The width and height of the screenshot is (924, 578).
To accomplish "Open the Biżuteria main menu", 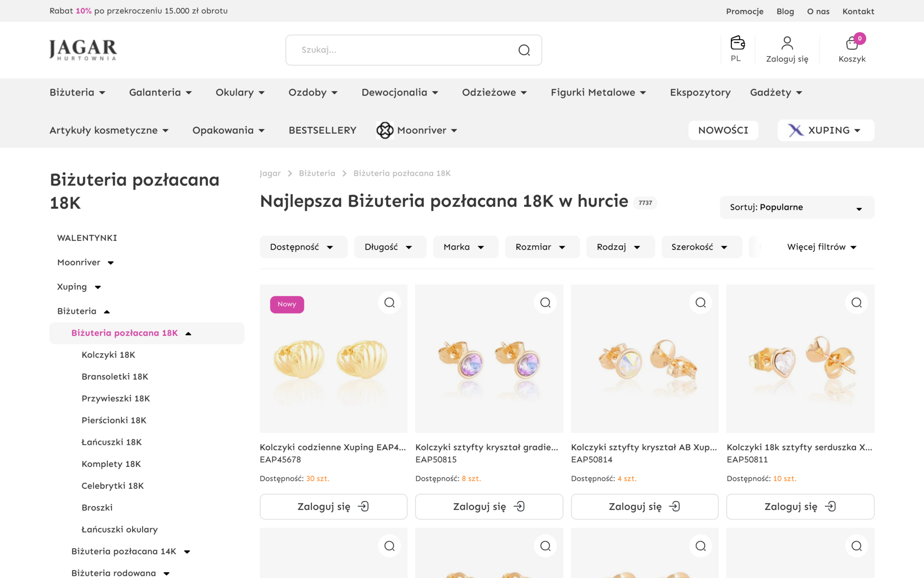I will [78, 93].
